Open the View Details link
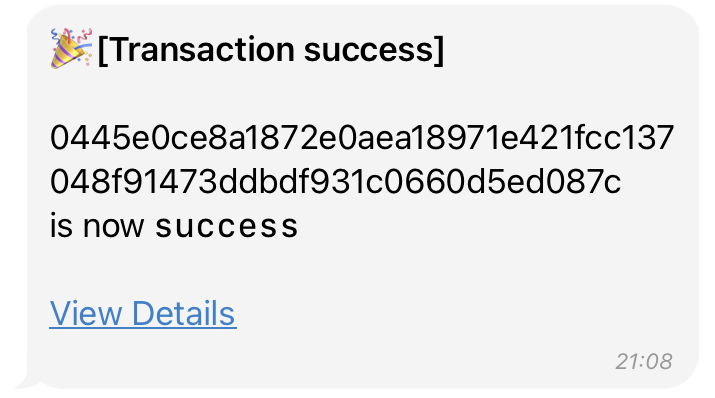This screenshot has height=398, width=715. pyautogui.click(x=143, y=313)
